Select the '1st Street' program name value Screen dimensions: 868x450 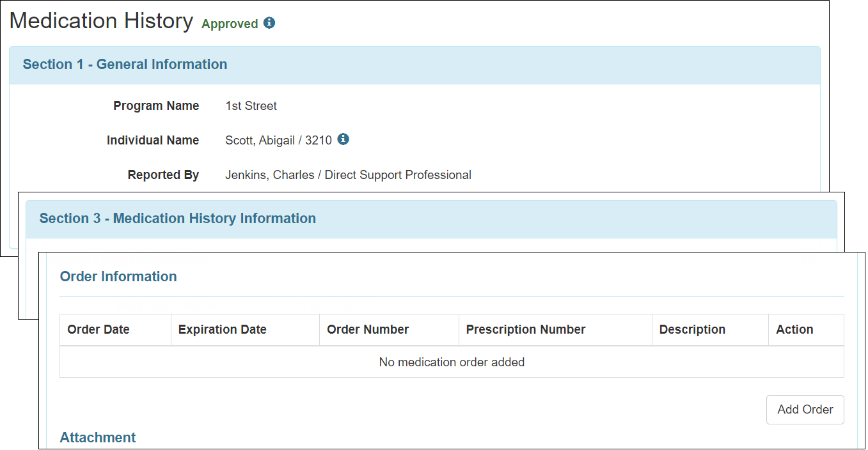[x=251, y=106]
